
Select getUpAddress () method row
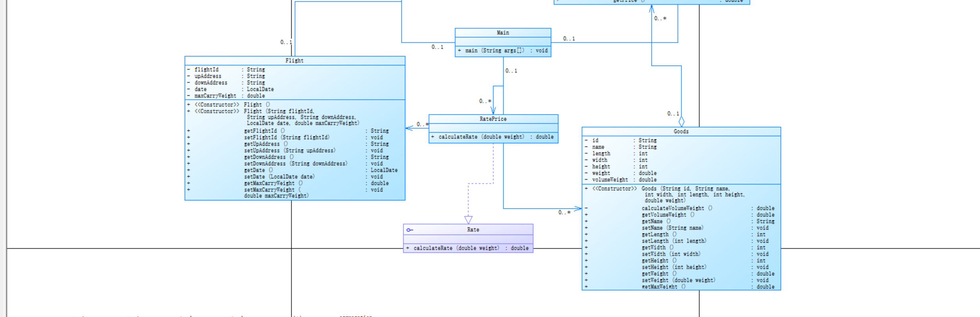[x=288, y=144]
